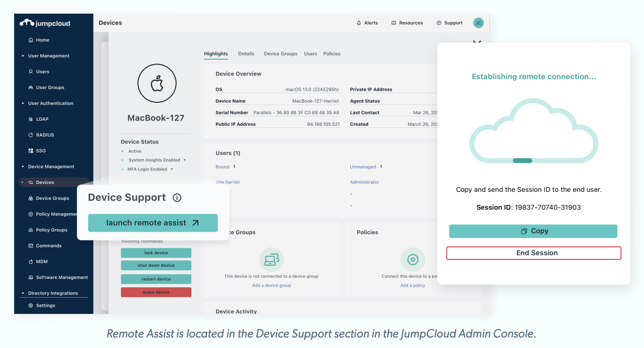Click the End Session button
The width and height of the screenshot is (644, 348).
pyautogui.click(x=534, y=253)
